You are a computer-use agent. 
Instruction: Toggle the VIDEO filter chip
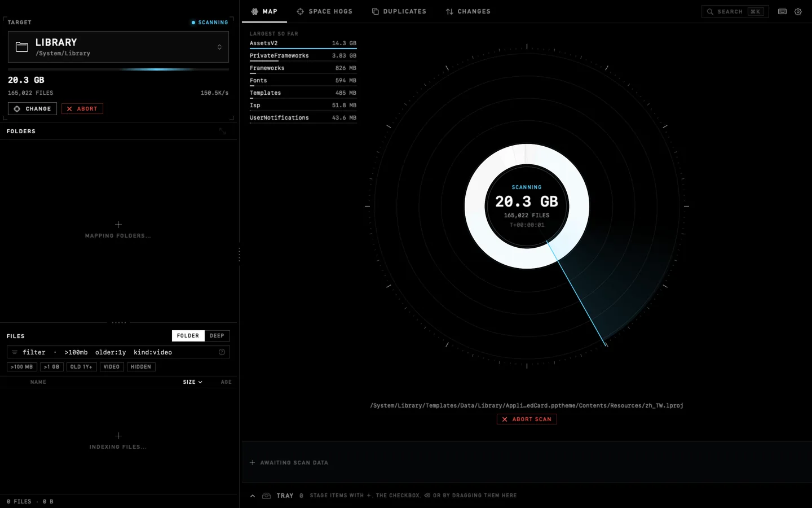112,367
